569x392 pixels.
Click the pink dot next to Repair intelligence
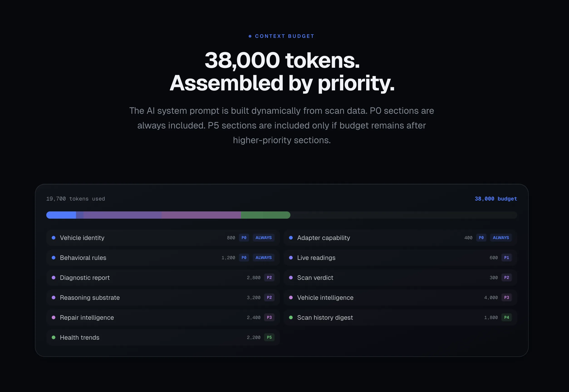tap(54, 317)
